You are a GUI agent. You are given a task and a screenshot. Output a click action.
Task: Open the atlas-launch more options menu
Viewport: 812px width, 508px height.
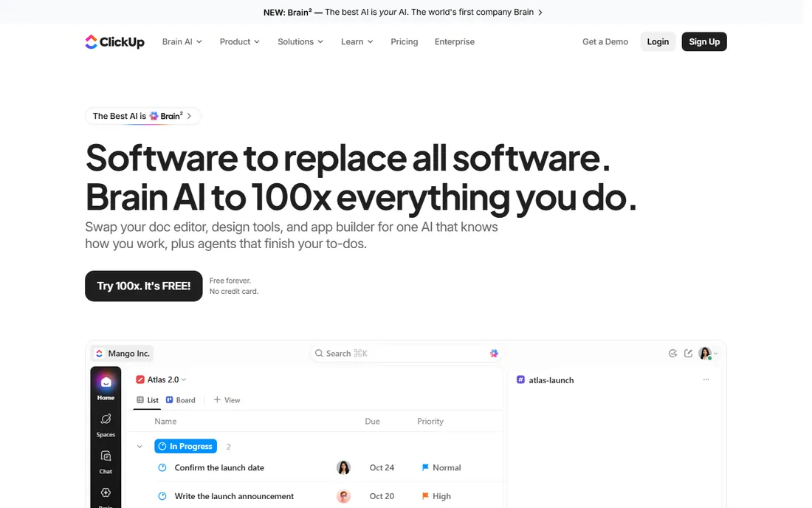[x=706, y=380]
